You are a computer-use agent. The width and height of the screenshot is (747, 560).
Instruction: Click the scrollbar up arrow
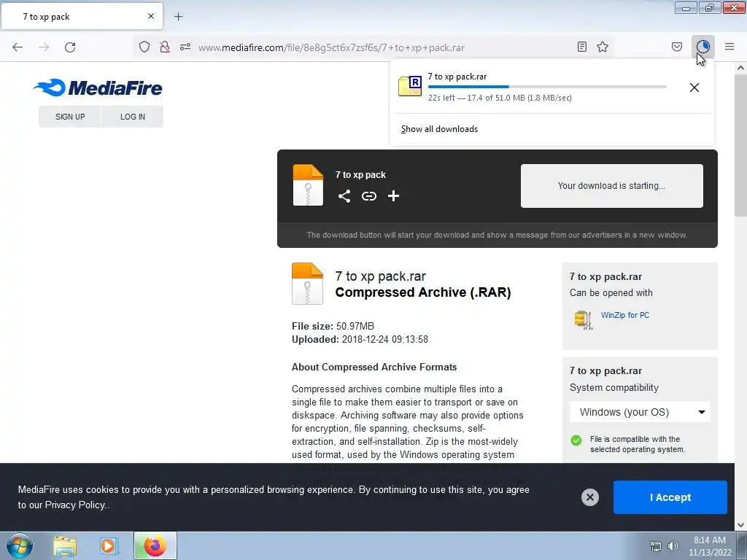point(740,68)
